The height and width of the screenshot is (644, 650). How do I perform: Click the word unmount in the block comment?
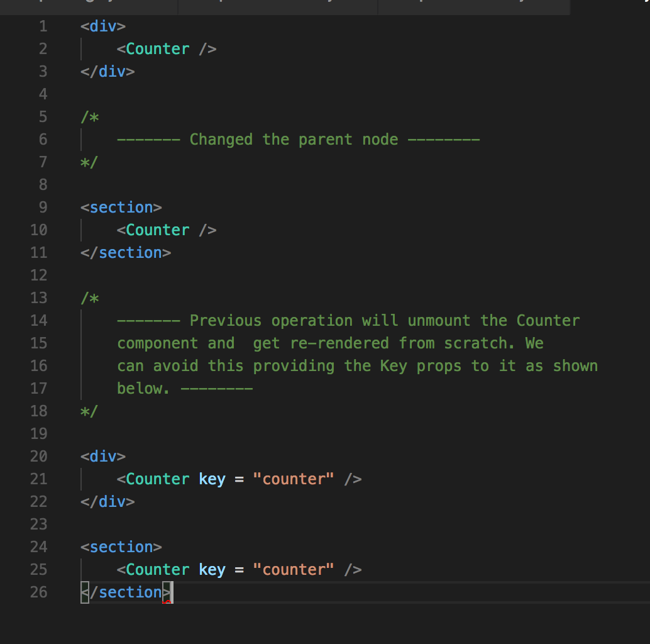(439, 320)
